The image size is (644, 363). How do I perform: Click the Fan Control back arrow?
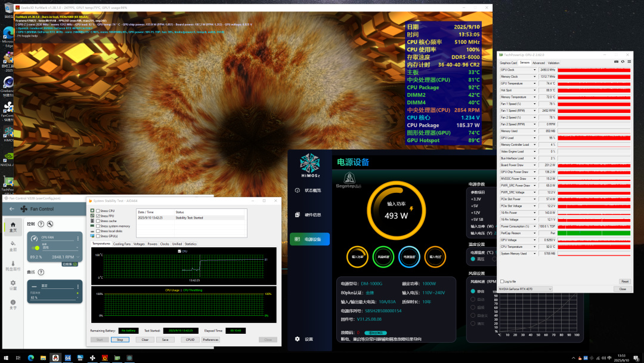[11, 209]
